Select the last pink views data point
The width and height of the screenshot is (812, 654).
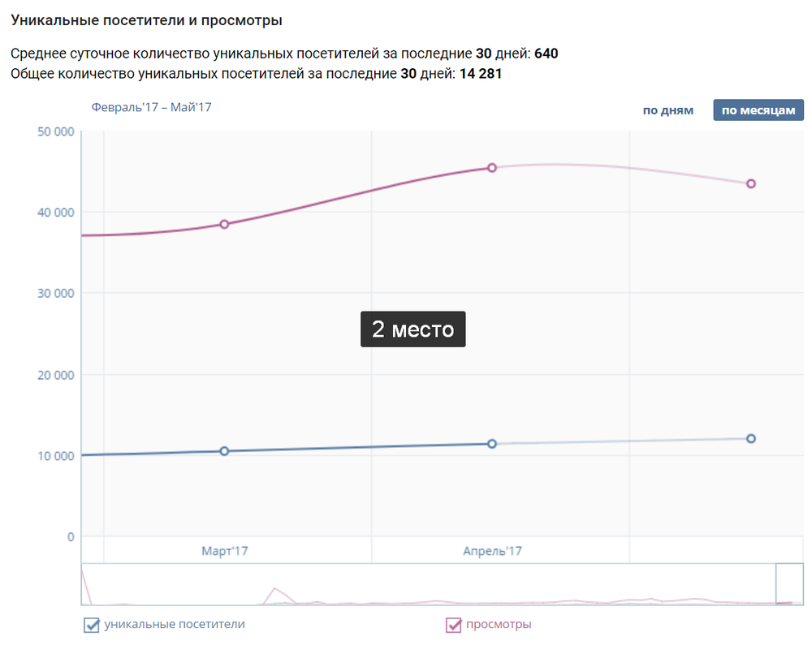click(x=751, y=183)
